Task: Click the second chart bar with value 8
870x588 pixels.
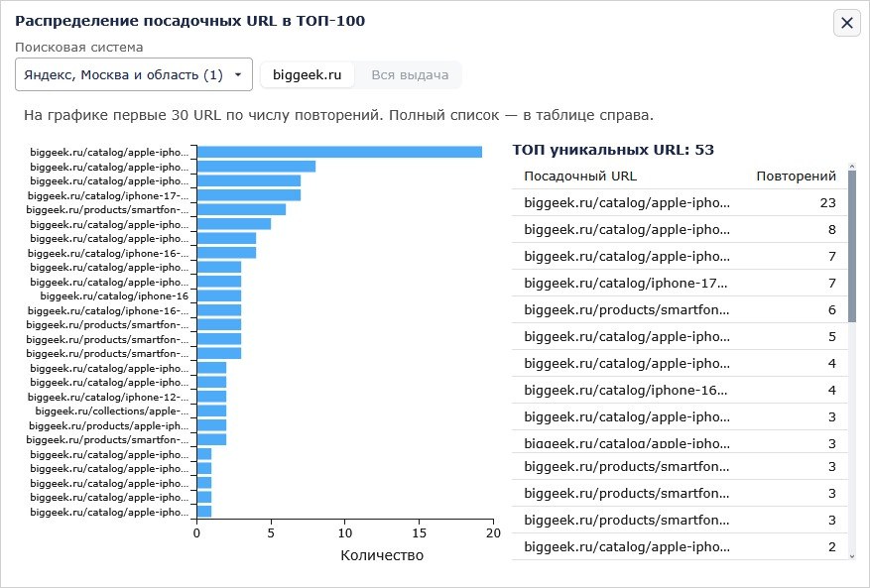Action: click(x=256, y=167)
